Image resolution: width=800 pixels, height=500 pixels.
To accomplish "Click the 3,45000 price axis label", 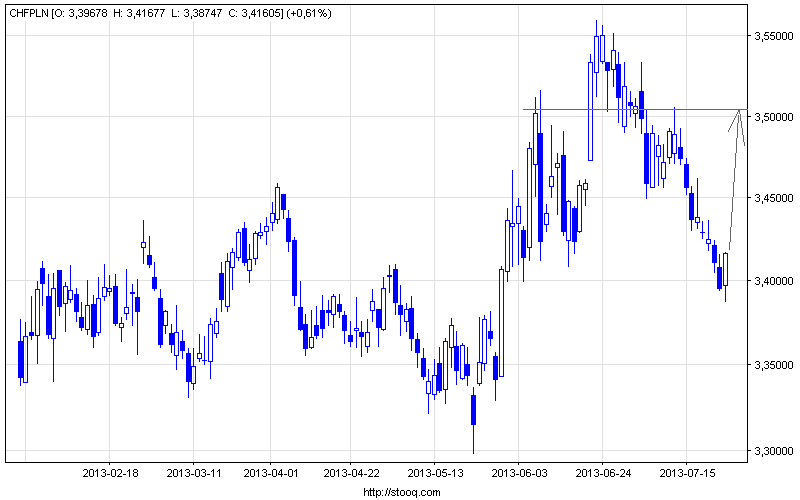I will (x=774, y=198).
